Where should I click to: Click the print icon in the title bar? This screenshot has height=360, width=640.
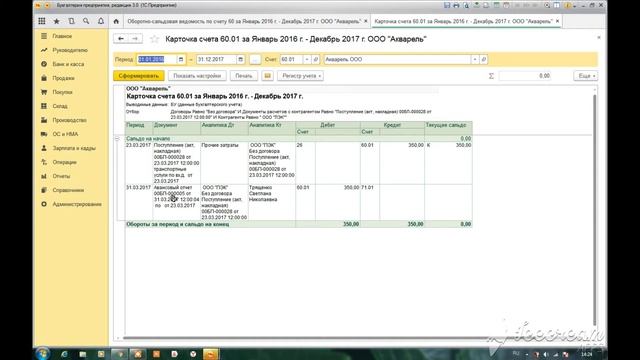coord(456,5)
